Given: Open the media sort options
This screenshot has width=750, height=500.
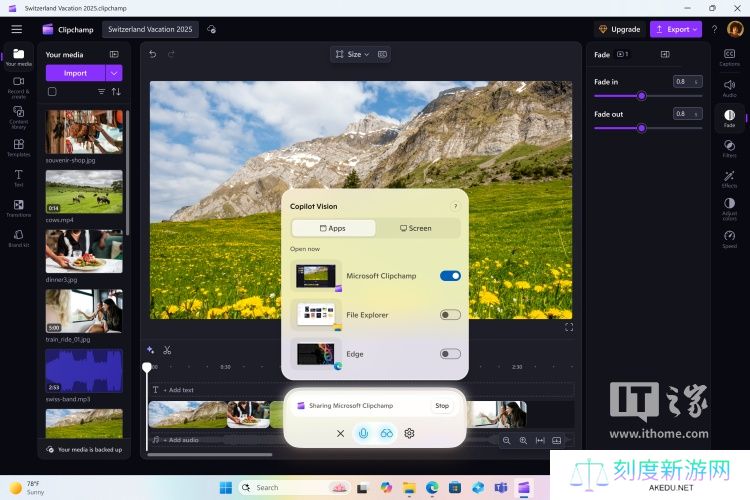Looking at the screenshot, I should (x=116, y=91).
